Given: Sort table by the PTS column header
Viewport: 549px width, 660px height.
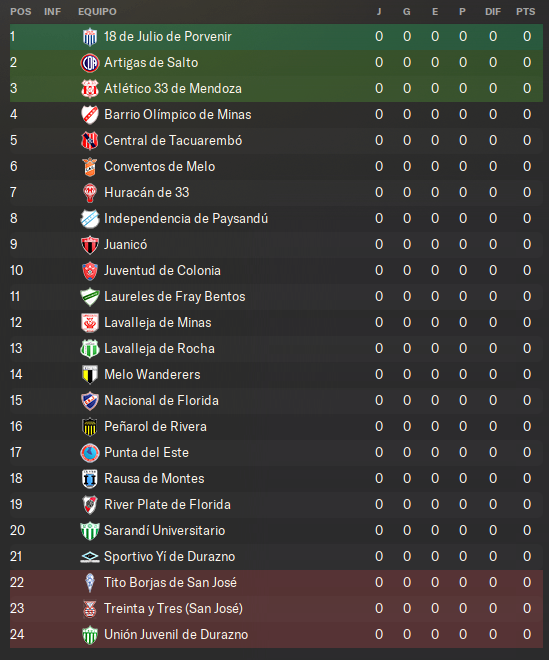Looking at the screenshot, I should tap(526, 11).
